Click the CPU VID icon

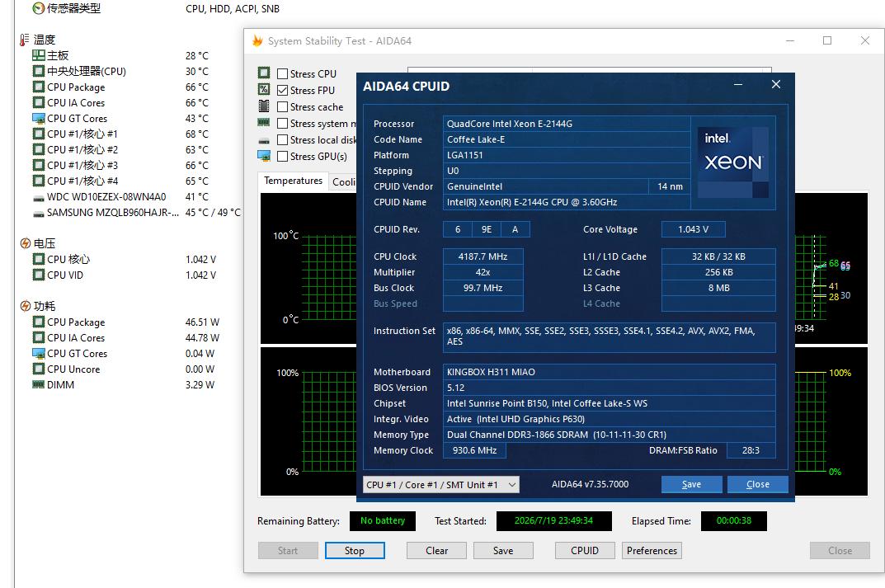39,275
